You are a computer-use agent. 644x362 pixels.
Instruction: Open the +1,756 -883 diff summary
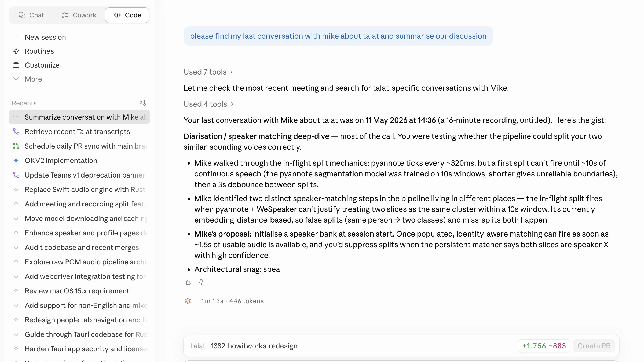coord(544,346)
